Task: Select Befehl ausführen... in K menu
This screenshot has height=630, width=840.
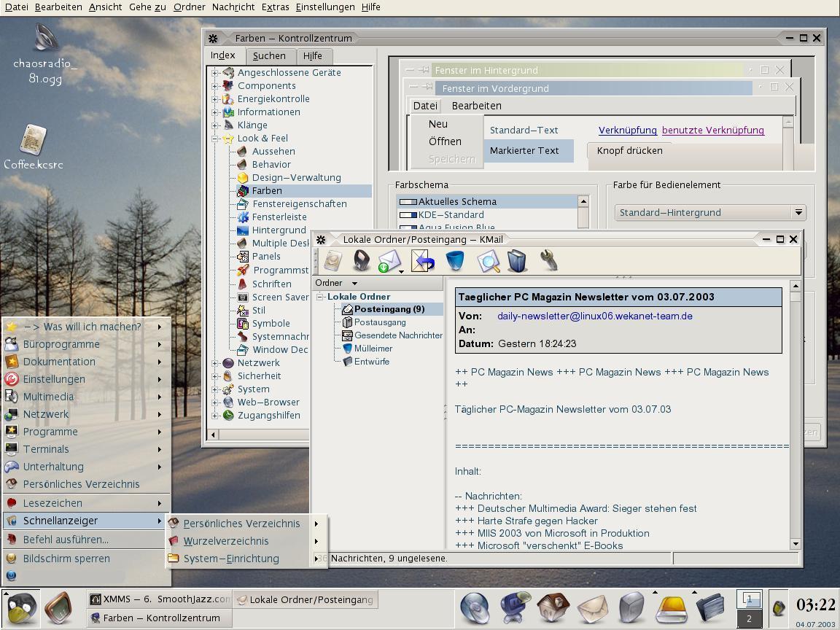Action: pos(86,540)
